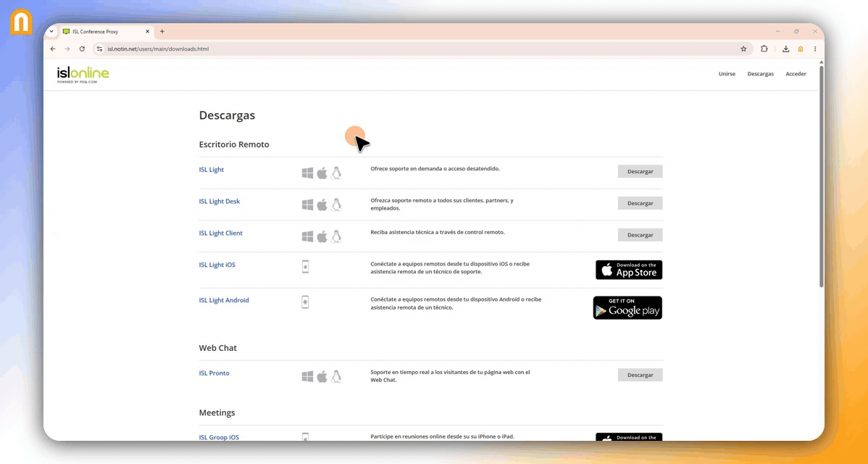The width and height of the screenshot is (868, 464).
Task: Reload the page
Action: (x=82, y=49)
